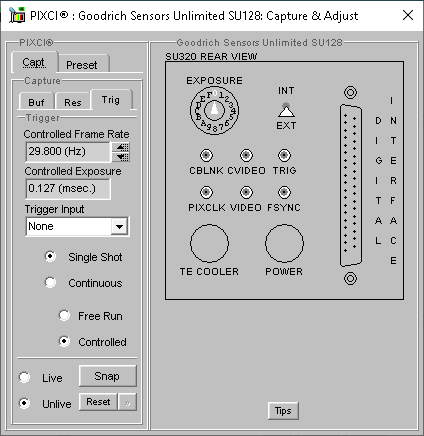The width and height of the screenshot is (424, 436).
Task: Open the Res capture tab
Action: point(73,102)
